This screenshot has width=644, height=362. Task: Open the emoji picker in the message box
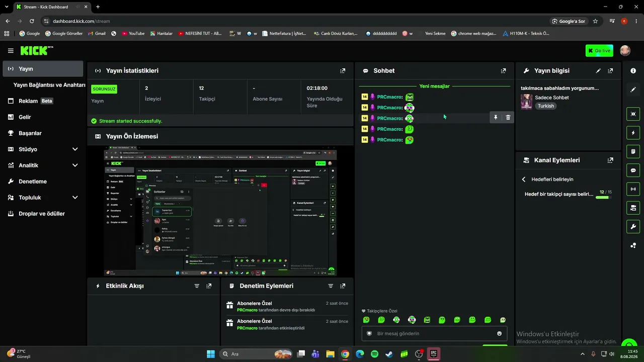point(500,333)
